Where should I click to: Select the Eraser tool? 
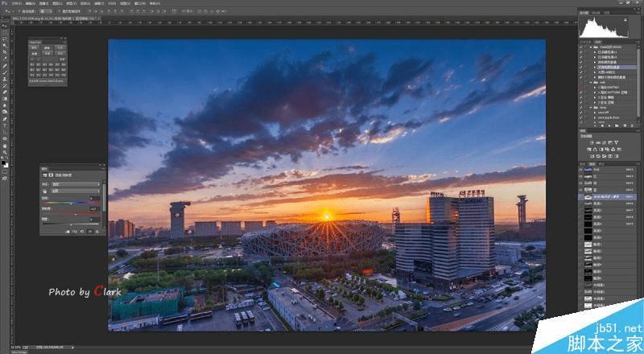[6, 92]
